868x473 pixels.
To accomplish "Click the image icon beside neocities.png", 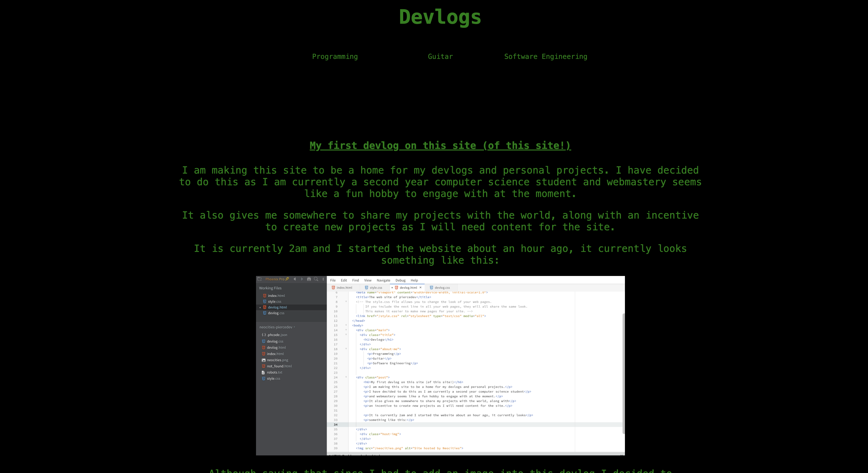I will [x=264, y=360].
